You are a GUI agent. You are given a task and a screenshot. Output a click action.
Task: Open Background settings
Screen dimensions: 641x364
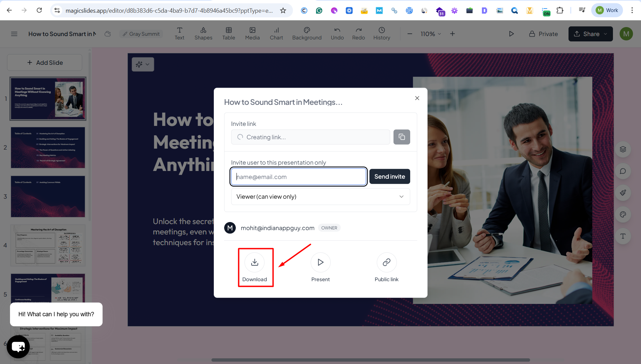(x=307, y=34)
